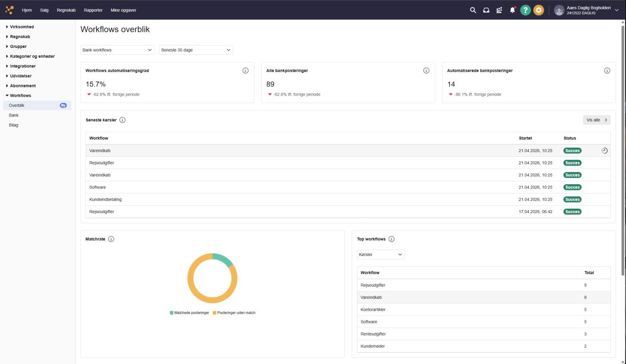Open the Mine opgaver menu
Screen dimensions: 626x364
pos(123,10)
